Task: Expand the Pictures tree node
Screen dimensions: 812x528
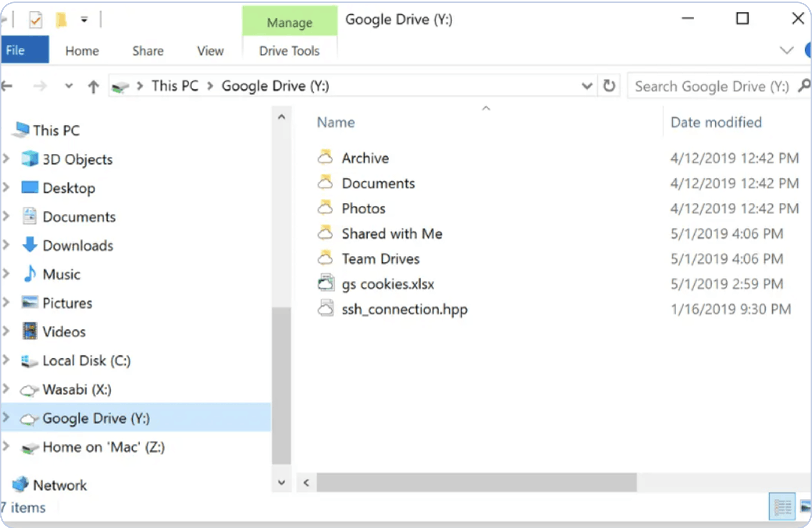Action: [6, 302]
